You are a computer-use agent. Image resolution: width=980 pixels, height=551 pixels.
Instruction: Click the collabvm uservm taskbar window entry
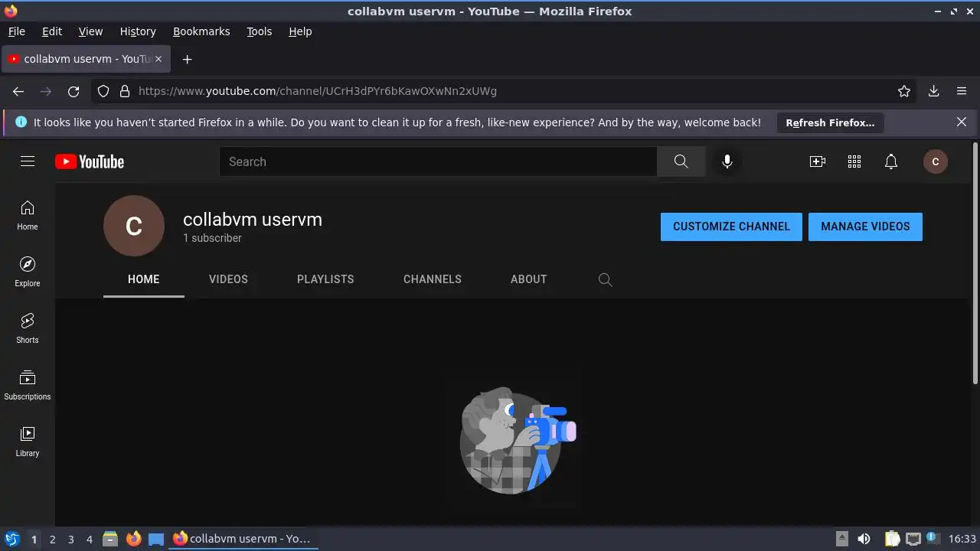[x=243, y=540]
